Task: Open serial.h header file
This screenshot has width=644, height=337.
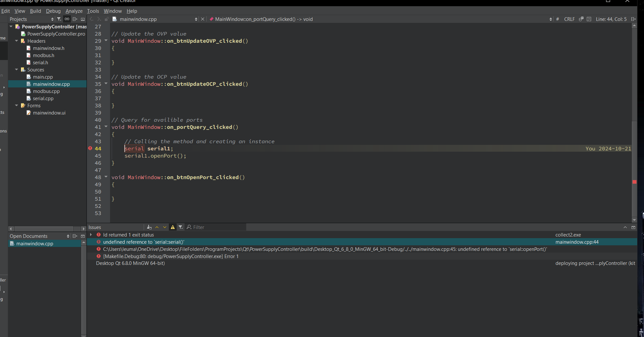Action: point(37,63)
